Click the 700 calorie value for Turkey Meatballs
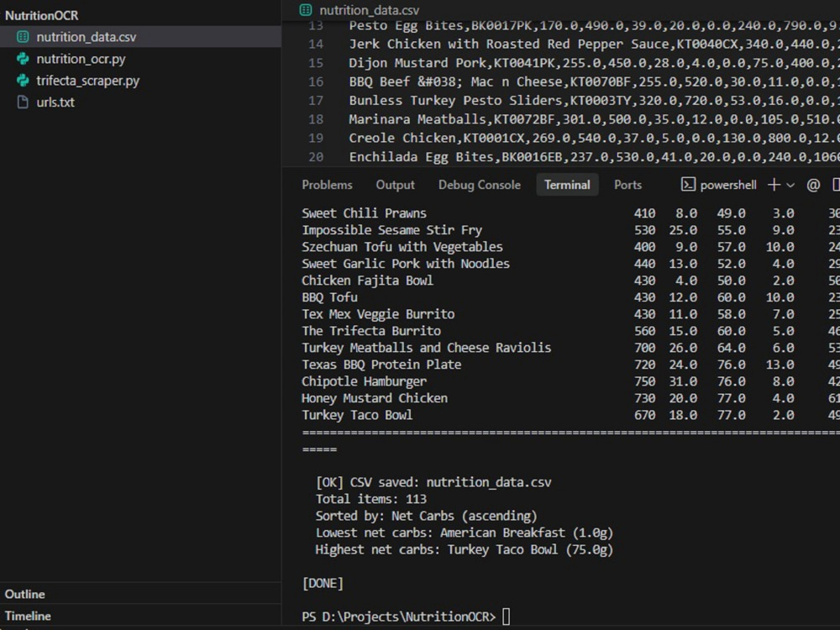The height and width of the screenshot is (630, 840). coord(644,348)
